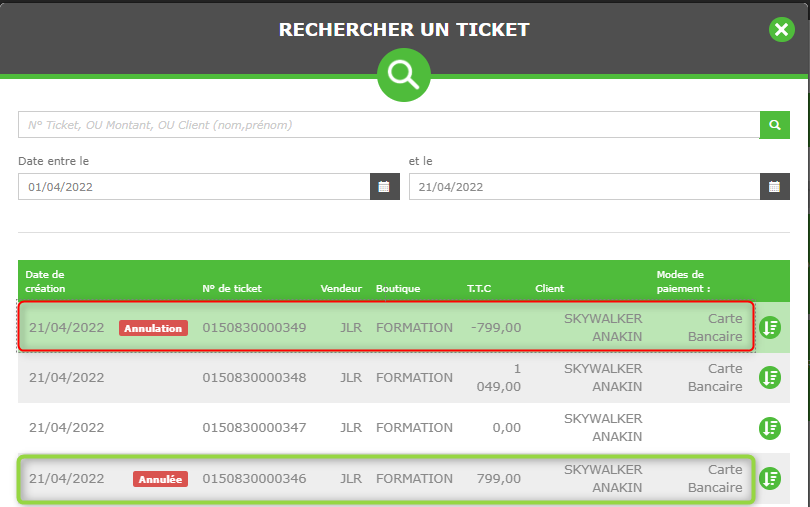Click the red Annulée badge
Image resolution: width=810 pixels, height=507 pixels.
[160, 479]
